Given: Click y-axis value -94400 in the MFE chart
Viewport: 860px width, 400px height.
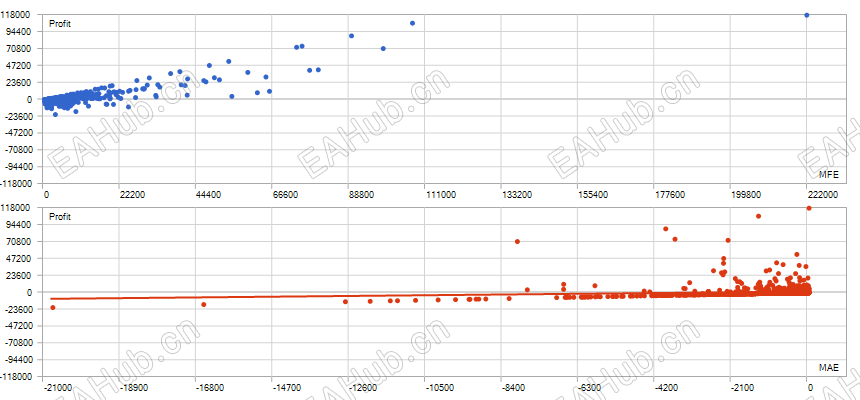Looking at the screenshot, I should pyautogui.click(x=20, y=166).
